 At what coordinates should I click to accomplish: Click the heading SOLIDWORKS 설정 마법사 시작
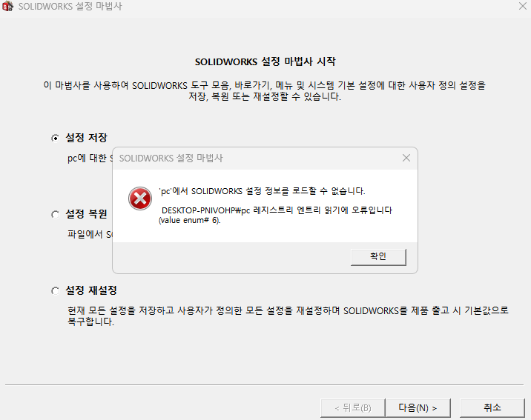(x=265, y=61)
